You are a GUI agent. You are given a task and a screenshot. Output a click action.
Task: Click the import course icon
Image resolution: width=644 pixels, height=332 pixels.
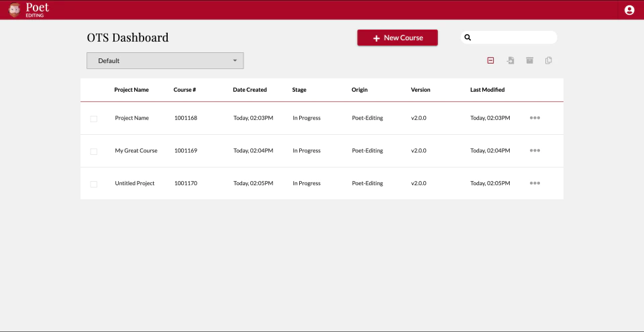pyautogui.click(x=510, y=60)
